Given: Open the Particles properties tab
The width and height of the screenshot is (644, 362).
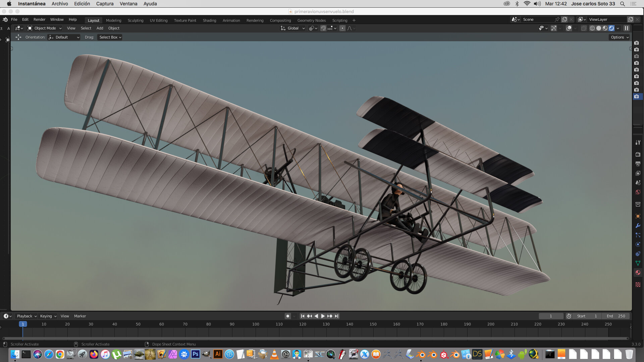Looking at the screenshot, I should pos(638,235).
